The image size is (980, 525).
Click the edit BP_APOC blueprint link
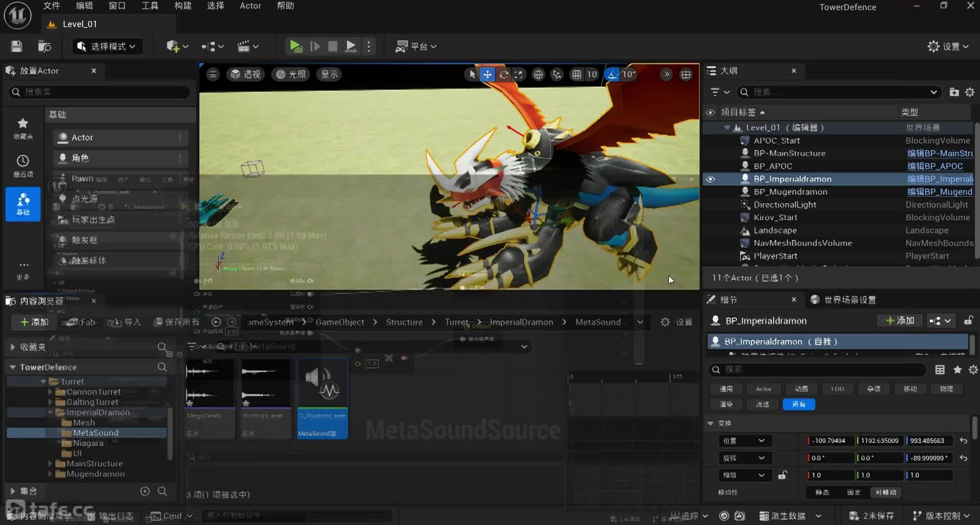point(935,166)
